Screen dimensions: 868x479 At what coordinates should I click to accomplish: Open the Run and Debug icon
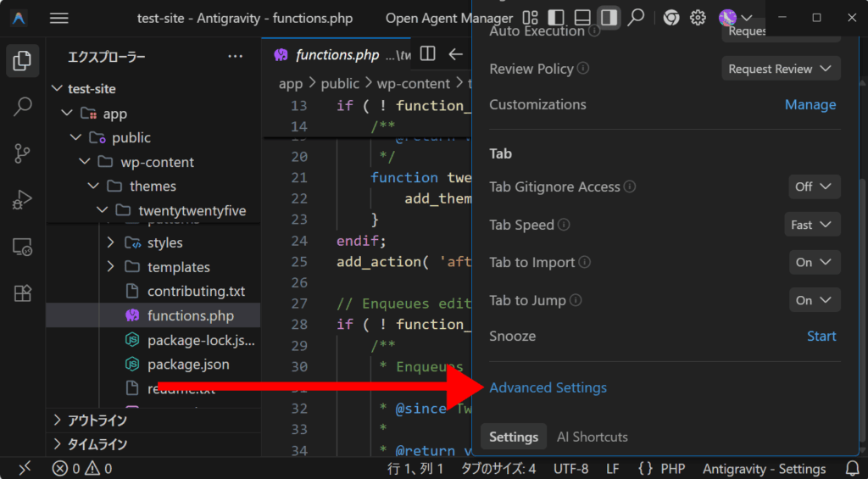pos(23,200)
